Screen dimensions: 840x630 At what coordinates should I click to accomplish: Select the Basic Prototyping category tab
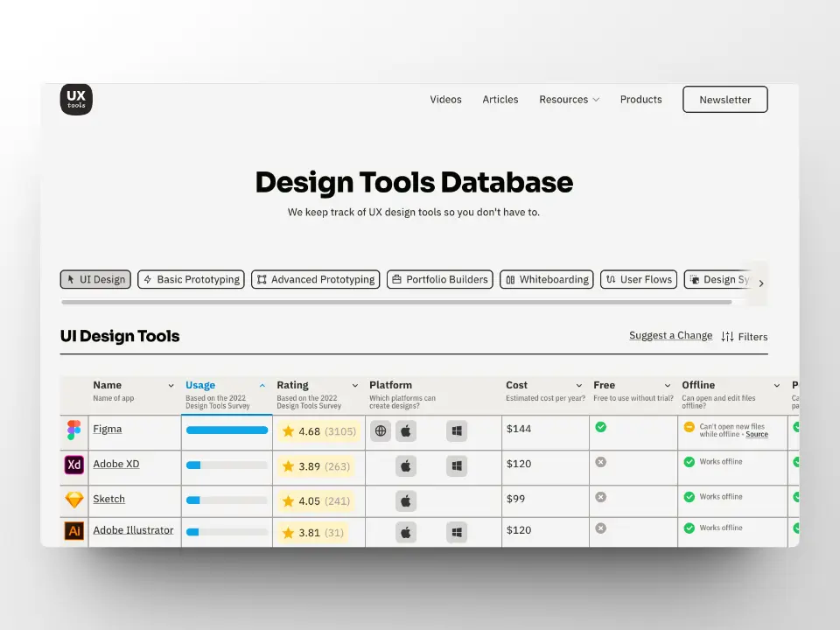(192, 280)
